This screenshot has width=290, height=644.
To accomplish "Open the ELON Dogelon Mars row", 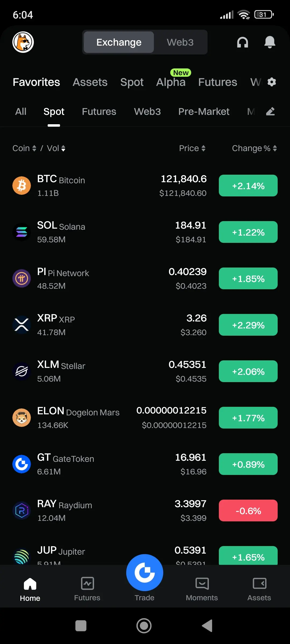I will click(x=145, y=418).
